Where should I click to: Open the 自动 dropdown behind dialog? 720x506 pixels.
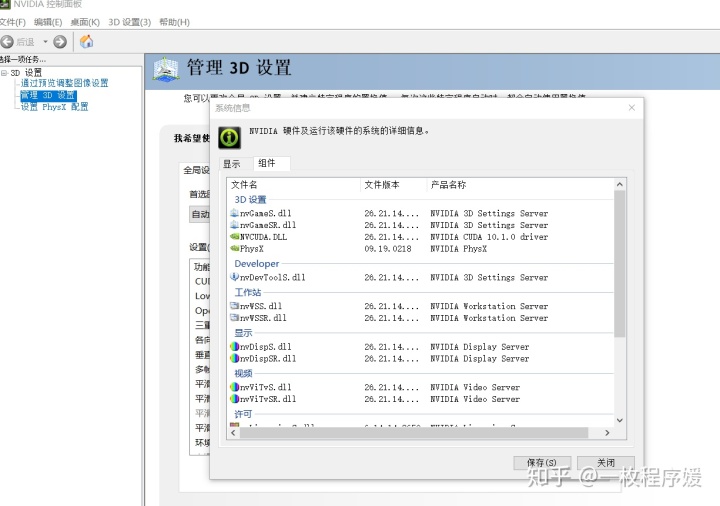click(x=200, y=214)
